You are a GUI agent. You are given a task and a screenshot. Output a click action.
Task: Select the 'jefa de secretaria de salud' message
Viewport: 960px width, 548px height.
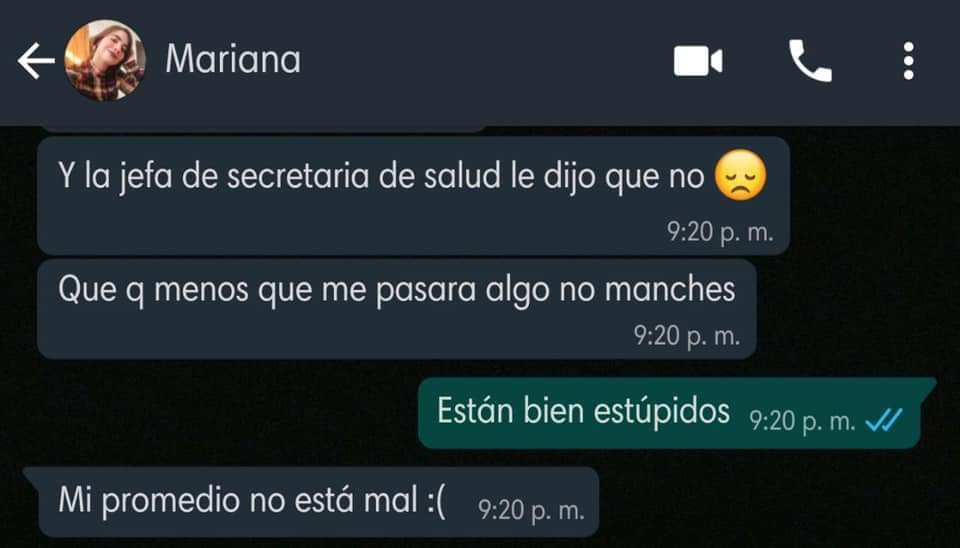pos(413,196)
